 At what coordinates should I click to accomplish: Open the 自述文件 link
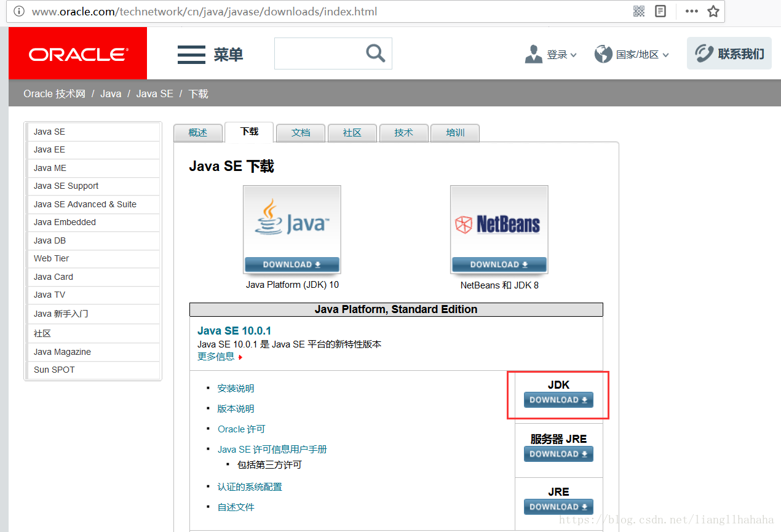[x=236, y=507]
